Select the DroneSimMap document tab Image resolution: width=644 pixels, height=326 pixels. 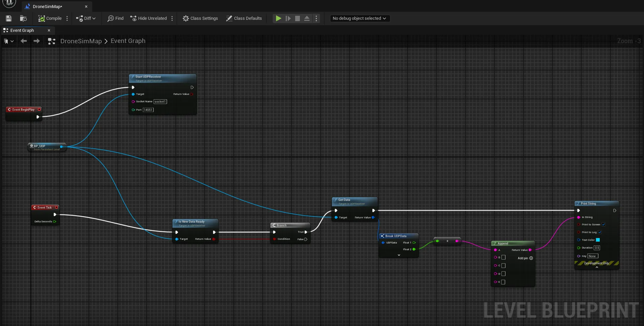coord(47,6)
